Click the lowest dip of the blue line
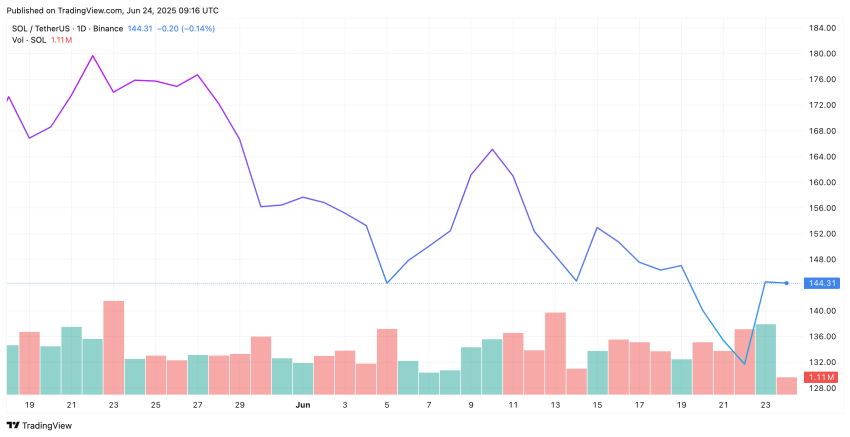 (x=745, y=364)
